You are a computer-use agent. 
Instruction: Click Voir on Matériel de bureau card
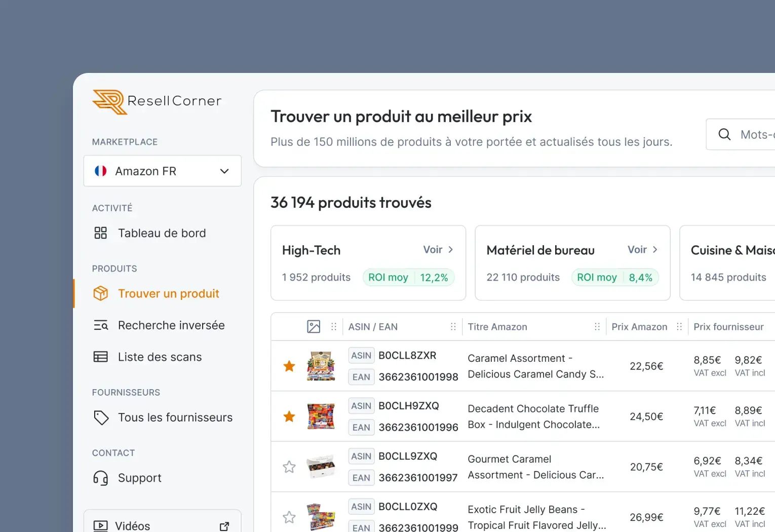coord(637,250)
